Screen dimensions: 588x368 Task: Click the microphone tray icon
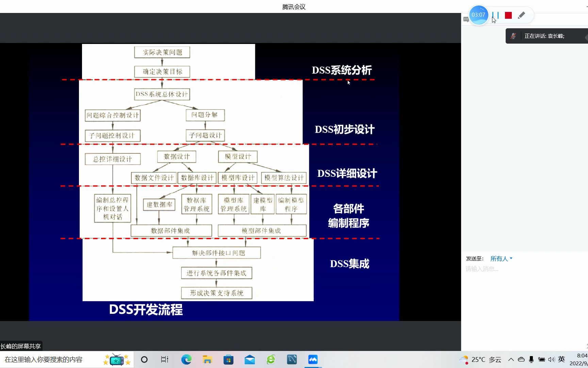click(x=531, y=359)
